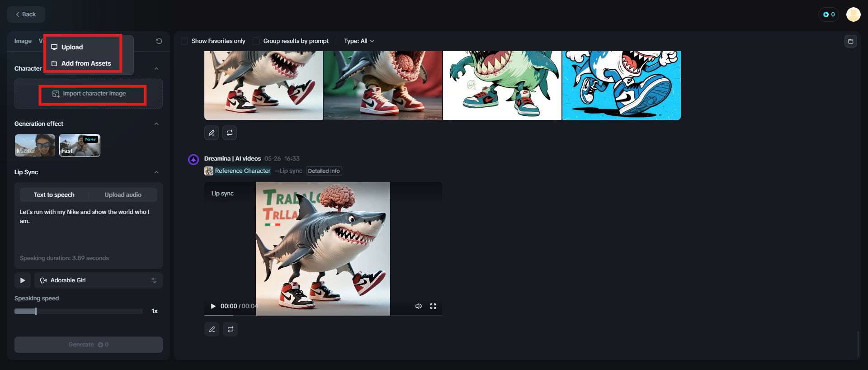Open the credits balance indicator

[829, 14]
